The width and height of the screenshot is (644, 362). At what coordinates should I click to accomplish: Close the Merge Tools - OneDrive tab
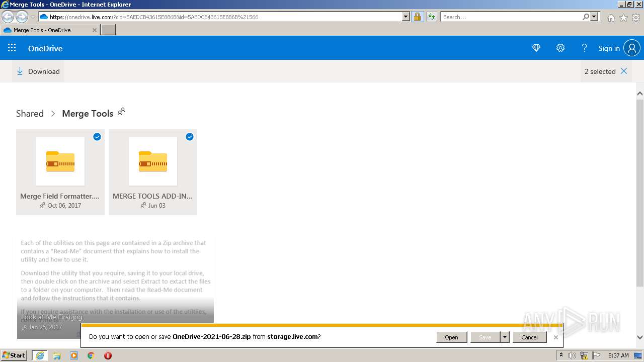point(94,30)
